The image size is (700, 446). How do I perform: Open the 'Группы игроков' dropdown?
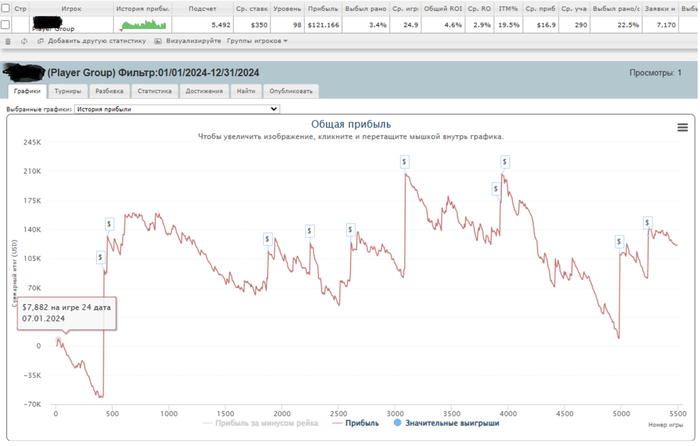point(257,41)
